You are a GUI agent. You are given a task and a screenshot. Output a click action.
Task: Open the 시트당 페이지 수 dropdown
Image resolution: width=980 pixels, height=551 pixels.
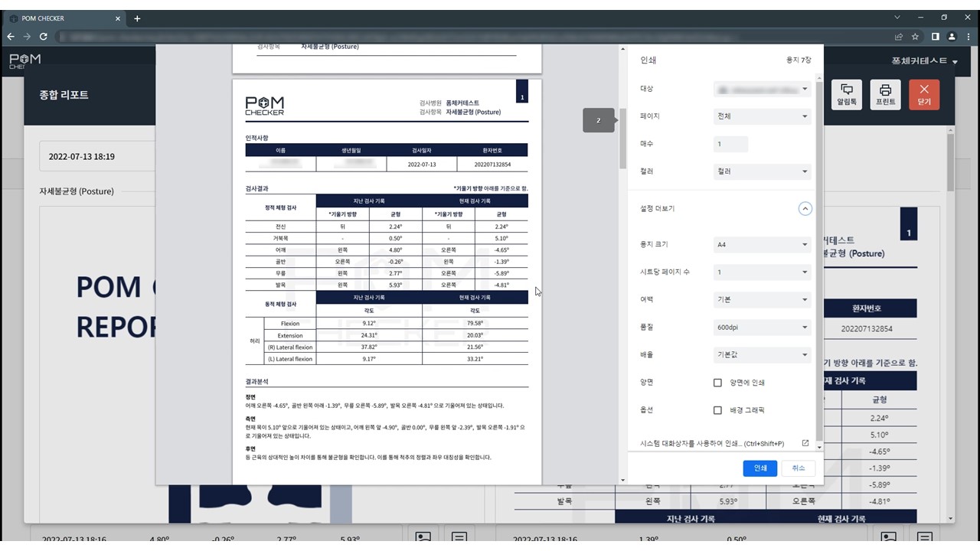coord(762,272)
